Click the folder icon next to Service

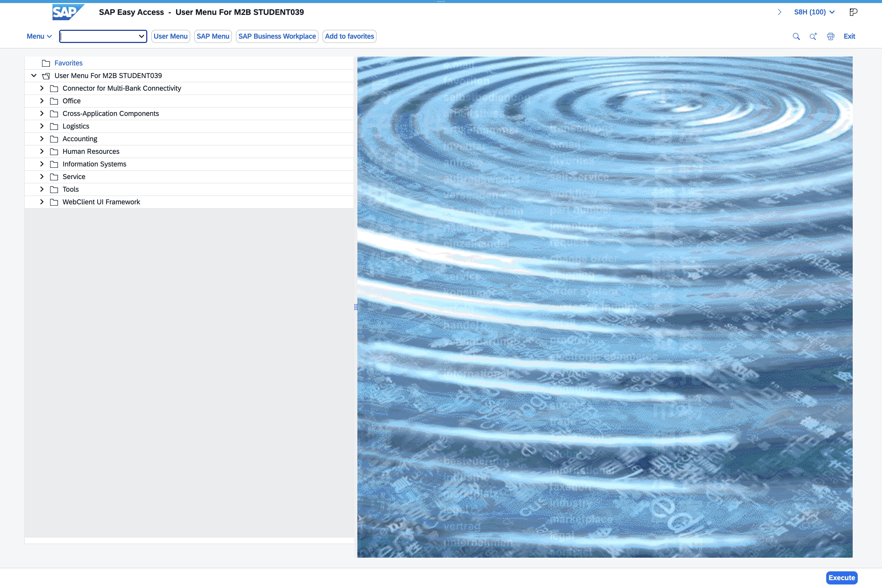54,177
